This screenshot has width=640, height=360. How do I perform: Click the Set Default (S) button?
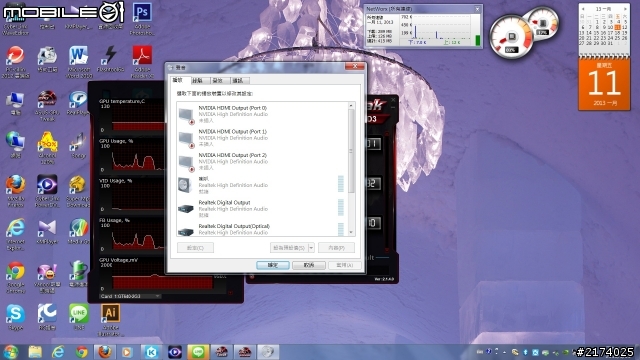(x=289, y=247)
